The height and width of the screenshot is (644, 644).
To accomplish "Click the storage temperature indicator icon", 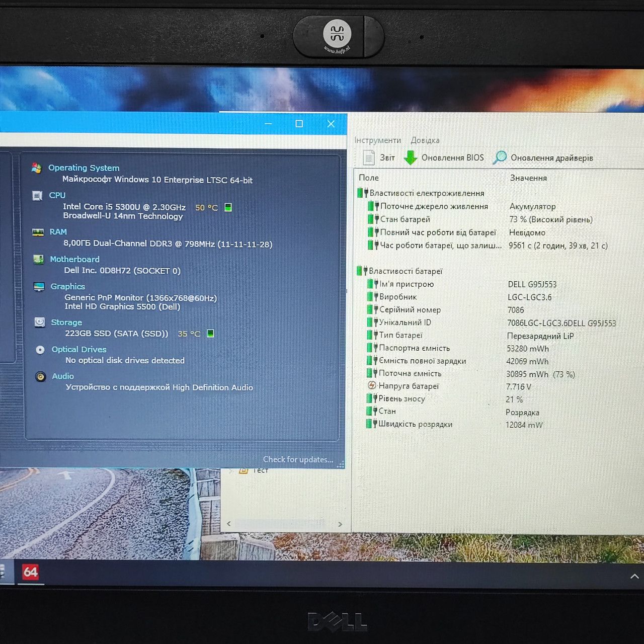I will point(210,333).
